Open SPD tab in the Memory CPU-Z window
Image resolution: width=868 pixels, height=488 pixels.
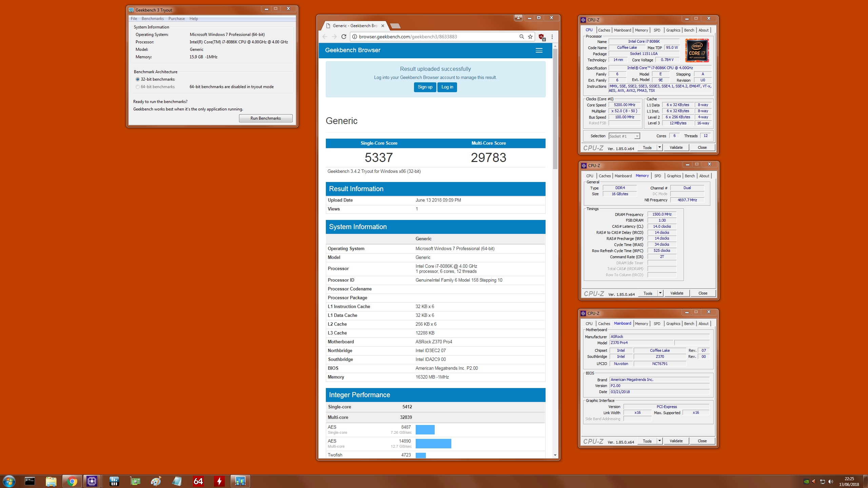[x=657, y=176]
